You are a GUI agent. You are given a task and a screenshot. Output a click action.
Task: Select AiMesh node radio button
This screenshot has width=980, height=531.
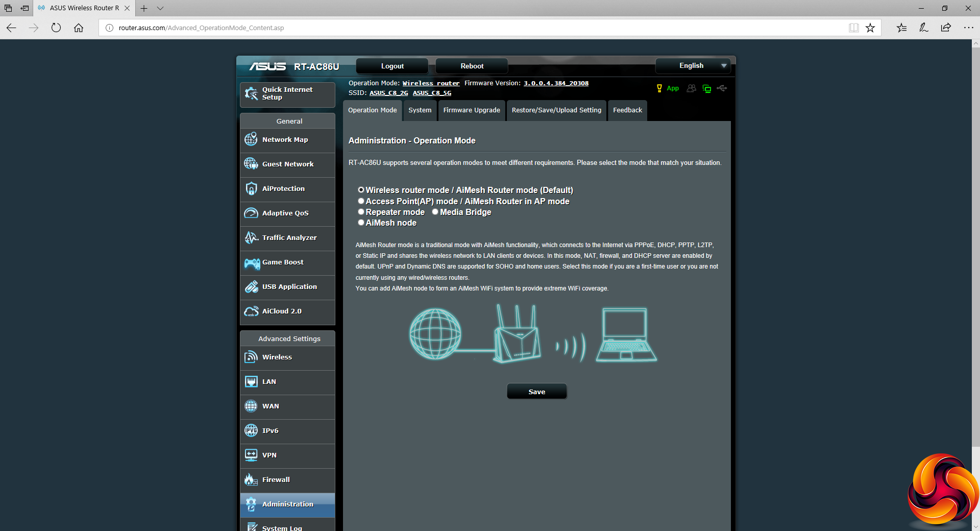(x=361, y=223)
